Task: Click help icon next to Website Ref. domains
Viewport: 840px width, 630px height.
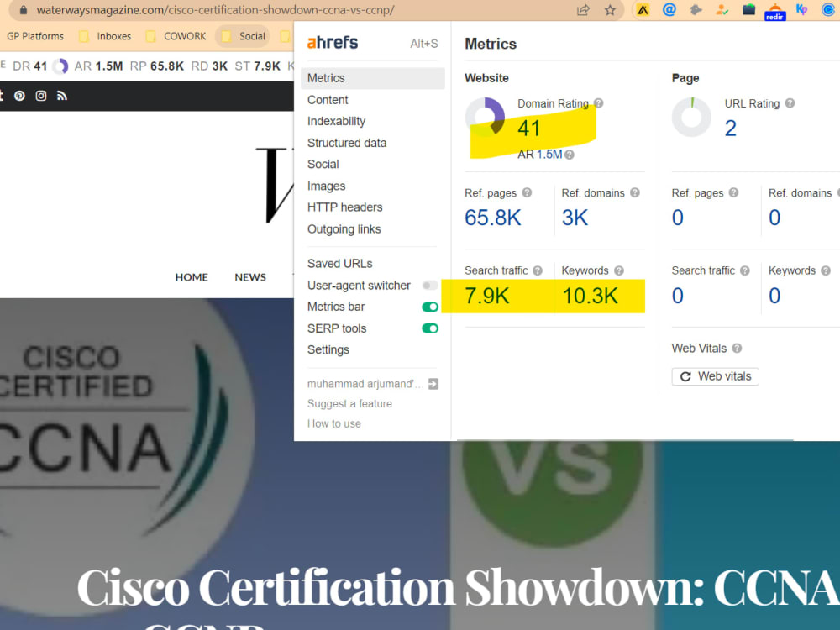Action: tap(635, 192)
